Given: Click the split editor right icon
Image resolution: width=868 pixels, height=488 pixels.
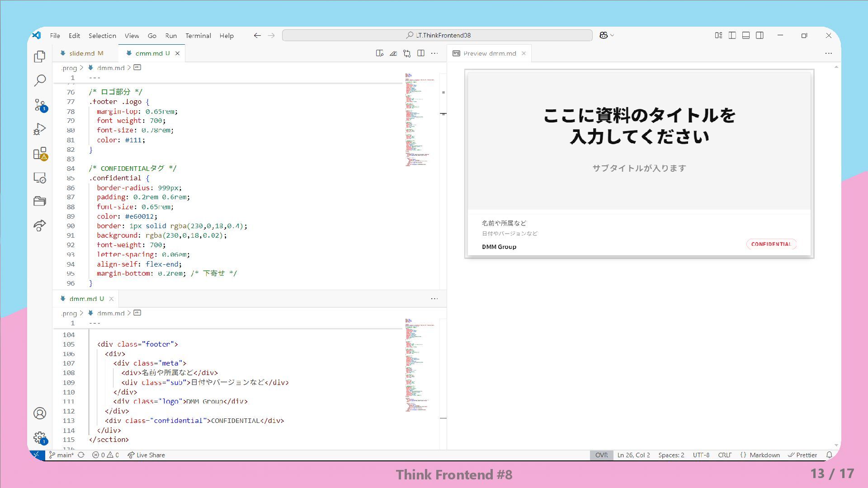Looking at the screenshot, I should coord(421,53).
